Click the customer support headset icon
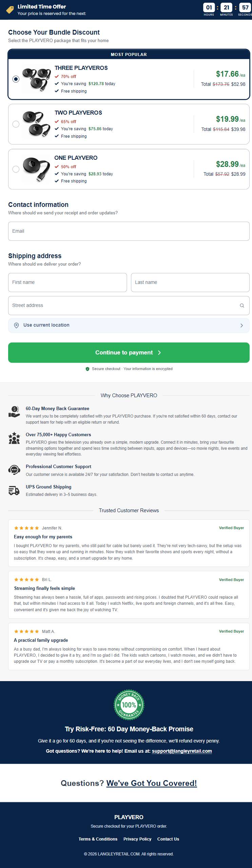Image resolution: width=252 pixels, height=868 pixels. tap(14, 470)
